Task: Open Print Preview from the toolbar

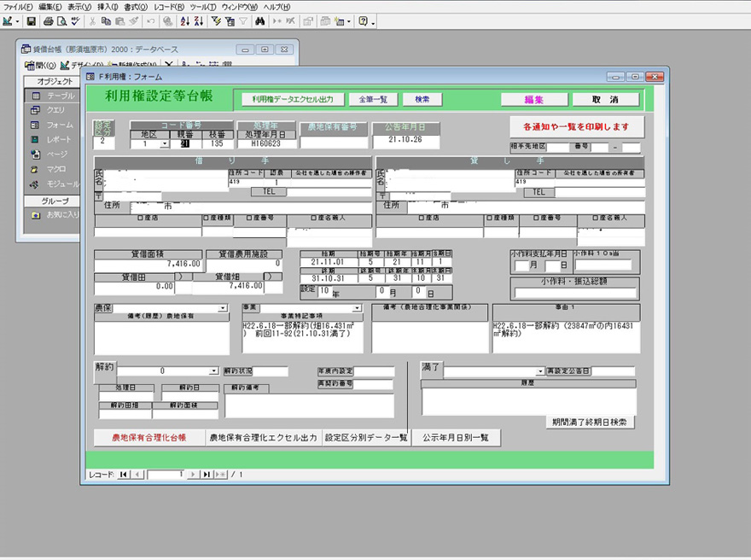Action: tap(61, 20)
